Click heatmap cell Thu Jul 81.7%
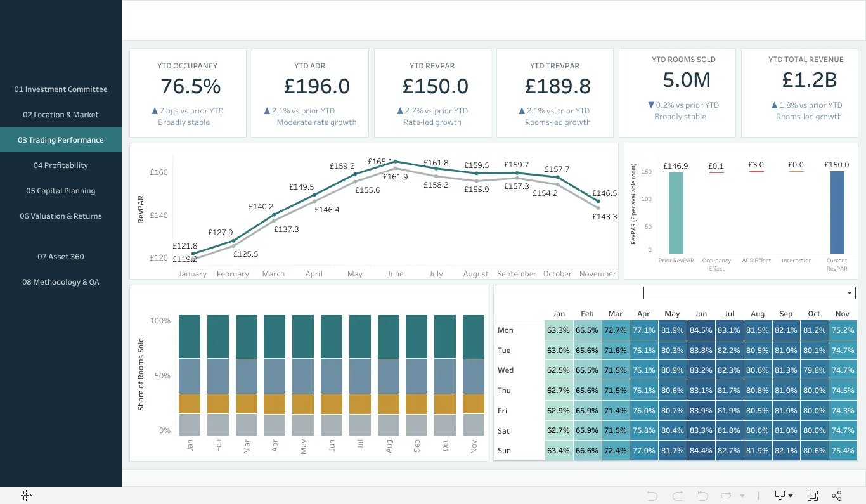The width and height of the screenshot is (866, 504). pos(729,391)
